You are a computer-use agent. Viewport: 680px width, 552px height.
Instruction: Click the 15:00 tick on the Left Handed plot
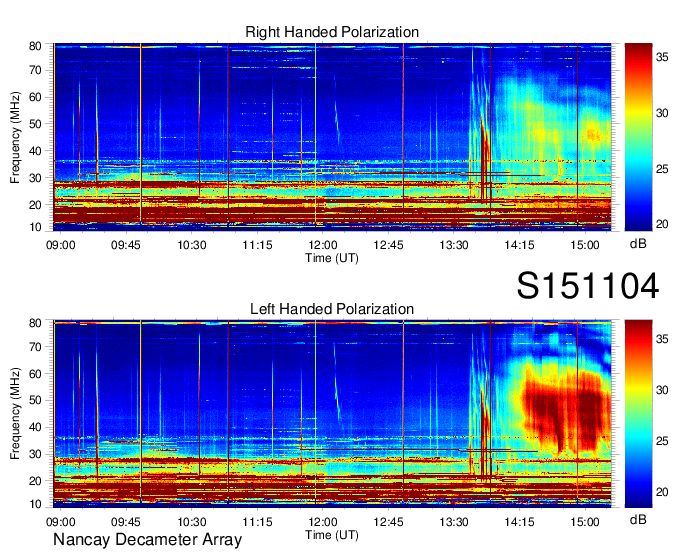[585, 522]
